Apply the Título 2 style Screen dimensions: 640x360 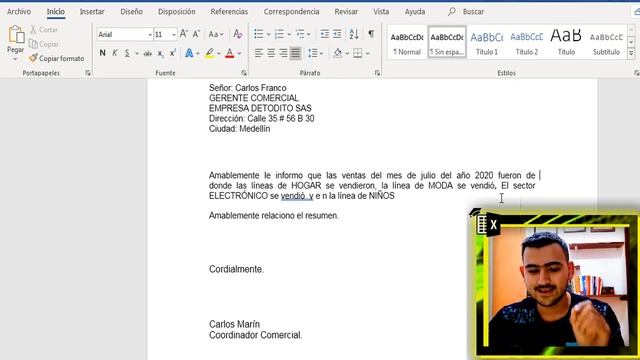(x=527, y=42)
